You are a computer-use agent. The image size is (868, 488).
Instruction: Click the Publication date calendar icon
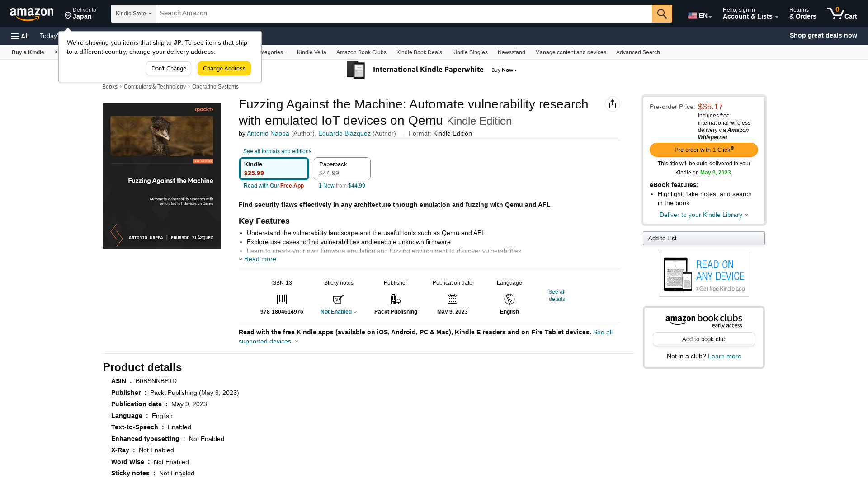pyautogui.click(x=453, y=299)
